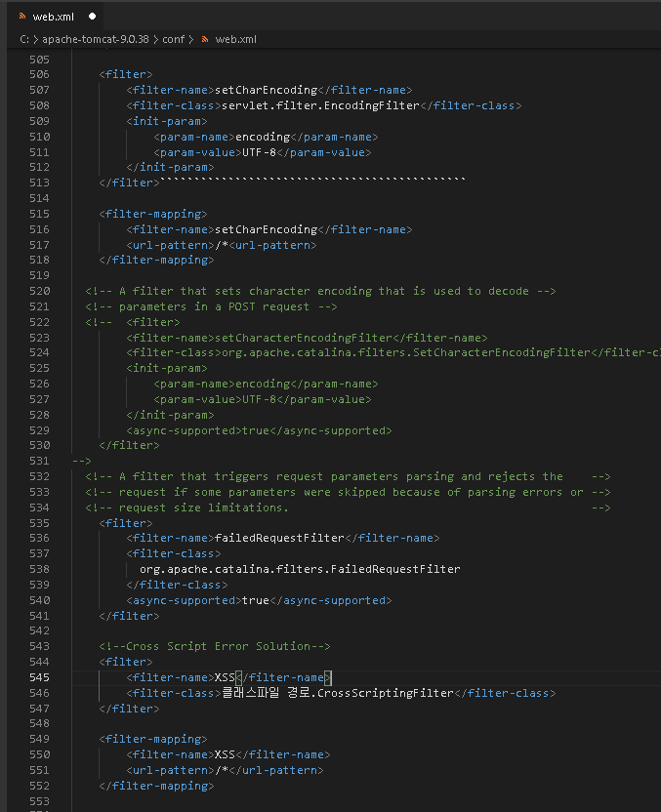The width and height of the screenshot is (661, 812).
Task: Click '/*' url-pattern value on line 517
Action: pyautogui.click(x=222, y=245)
